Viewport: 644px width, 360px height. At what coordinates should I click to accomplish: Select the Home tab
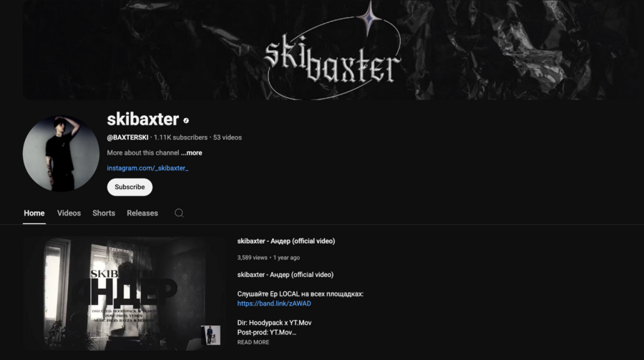[34, 213]
